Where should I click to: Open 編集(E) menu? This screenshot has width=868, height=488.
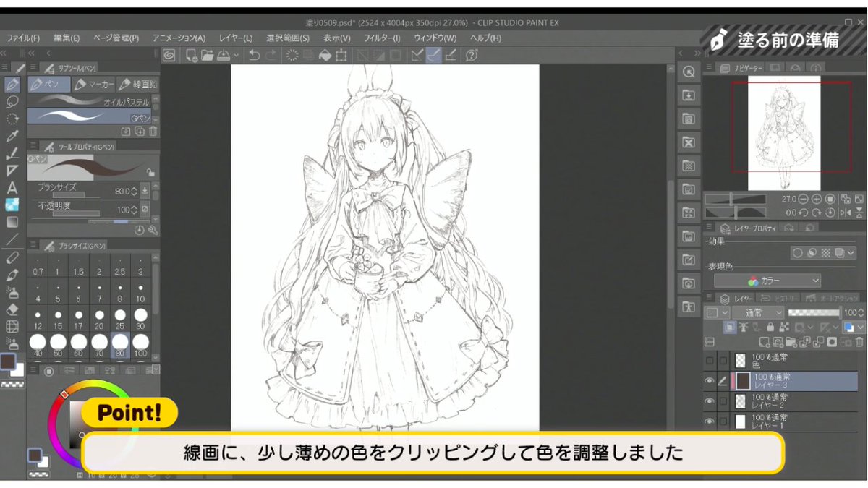pos(67,38)
